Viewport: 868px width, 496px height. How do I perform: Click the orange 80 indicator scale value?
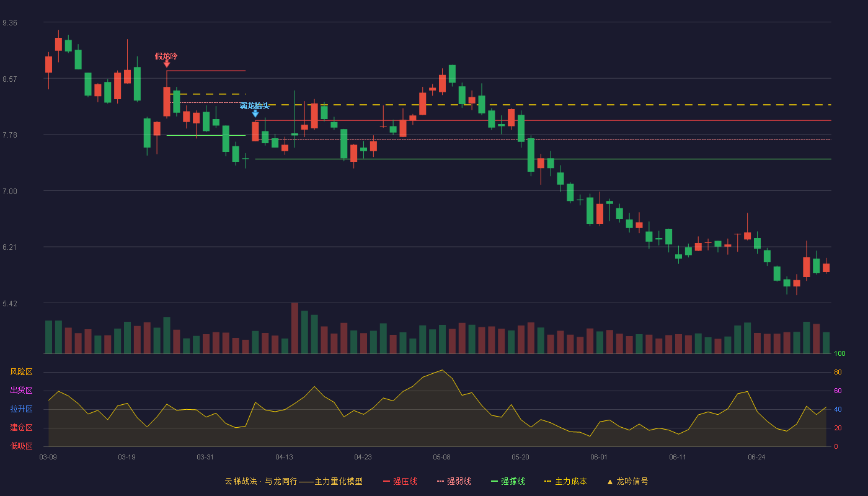837,372
